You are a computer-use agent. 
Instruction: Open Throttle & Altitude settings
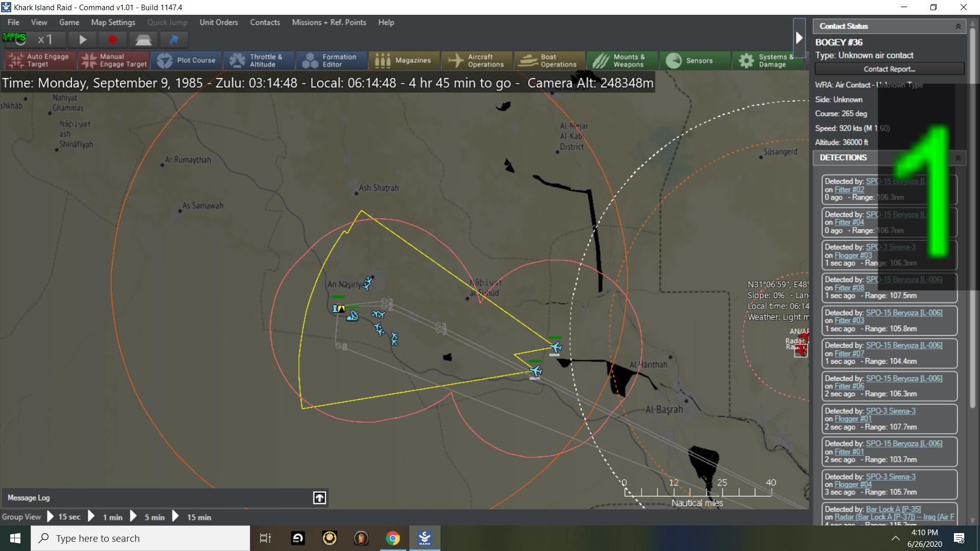259,60
